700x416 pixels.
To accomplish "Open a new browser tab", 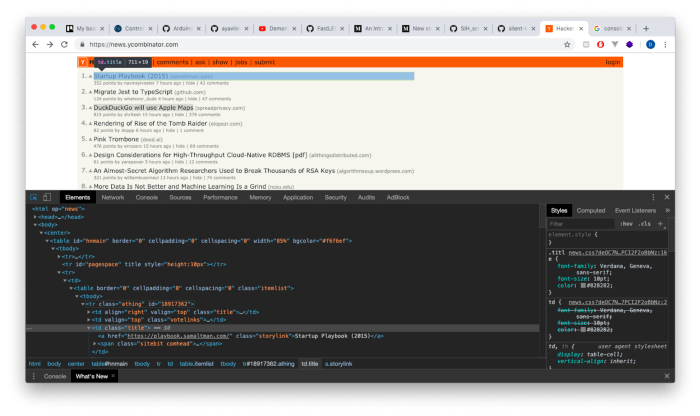I will 646,28.
